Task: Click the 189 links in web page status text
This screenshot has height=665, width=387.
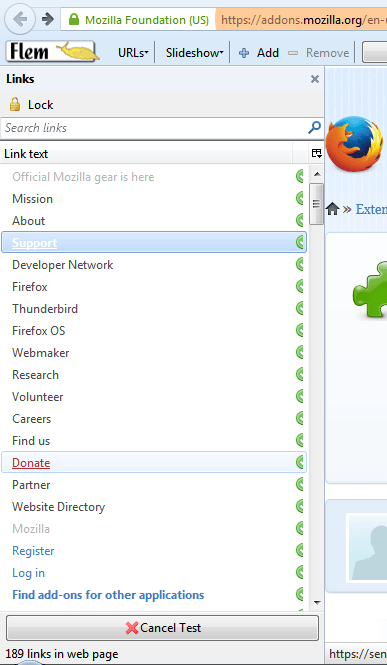Action: pos(62,654)
